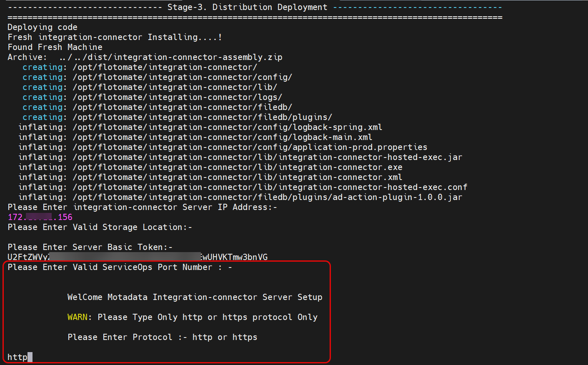The width and height of the screenshot is (588, 365).
Task: Click the Deploying code line
Action: point(43,27)
